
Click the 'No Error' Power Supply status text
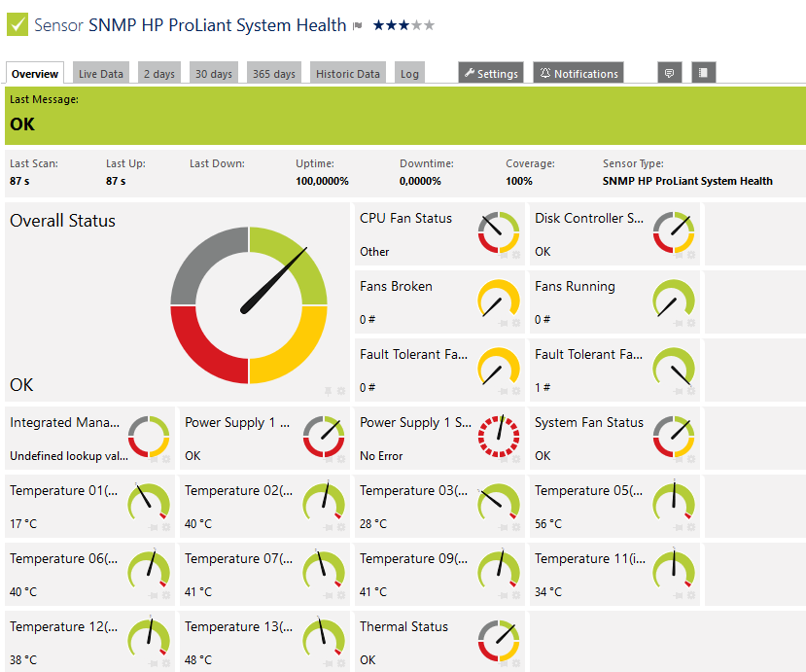(381, 456)
